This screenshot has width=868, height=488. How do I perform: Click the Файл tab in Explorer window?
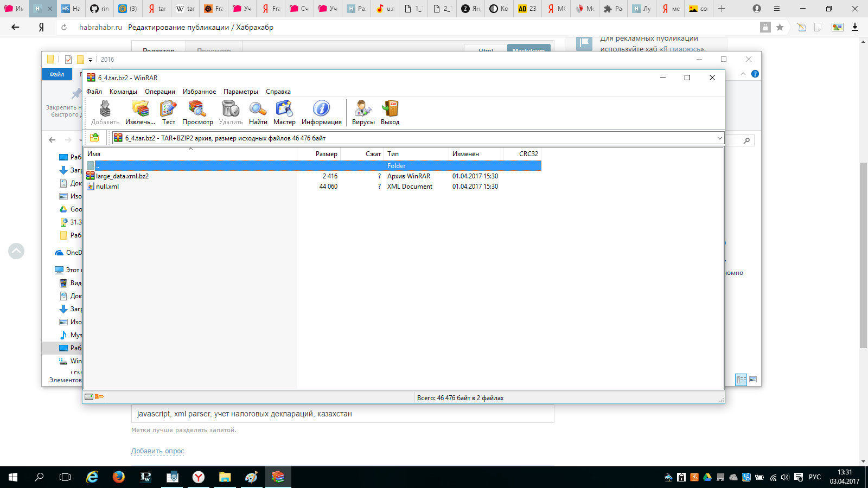[57, 74]
